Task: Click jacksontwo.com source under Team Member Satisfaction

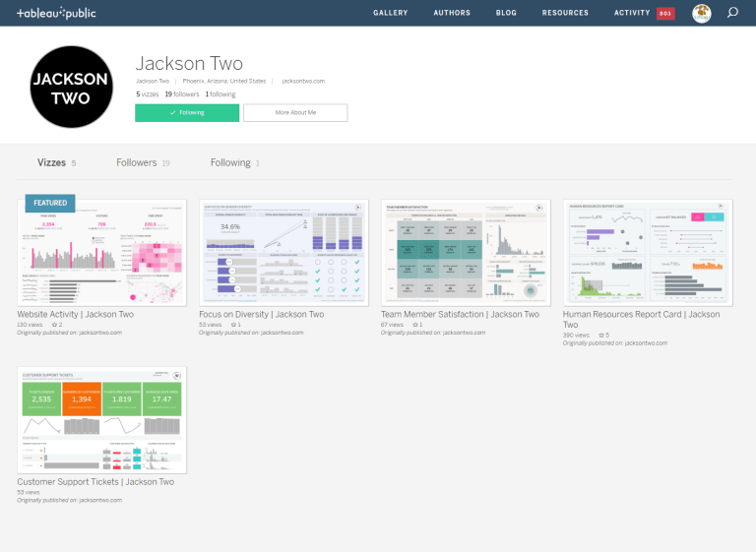Action: tap(464, 333)
